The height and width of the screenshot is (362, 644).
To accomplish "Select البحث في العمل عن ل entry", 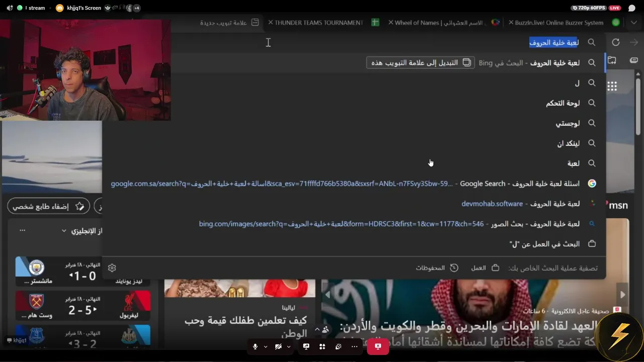I will pos(354,244).
